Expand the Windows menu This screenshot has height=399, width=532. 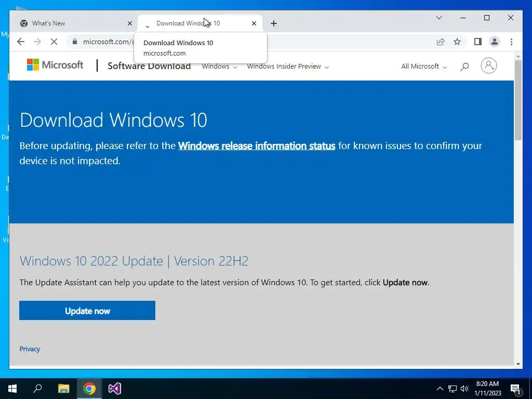(x=219, y=66)
